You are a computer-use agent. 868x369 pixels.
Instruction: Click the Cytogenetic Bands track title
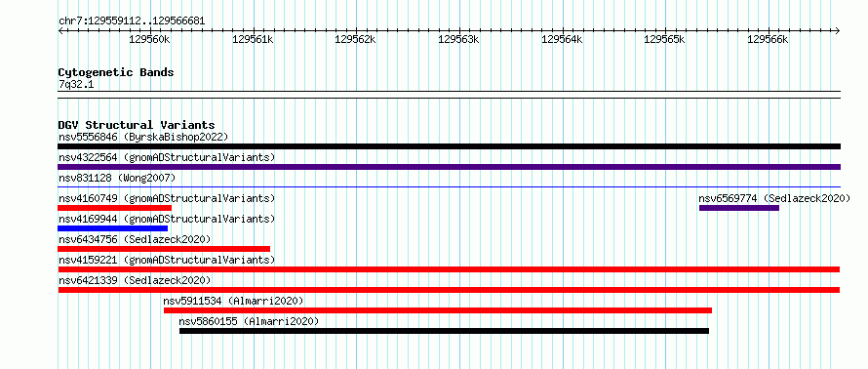click(116, 72)
